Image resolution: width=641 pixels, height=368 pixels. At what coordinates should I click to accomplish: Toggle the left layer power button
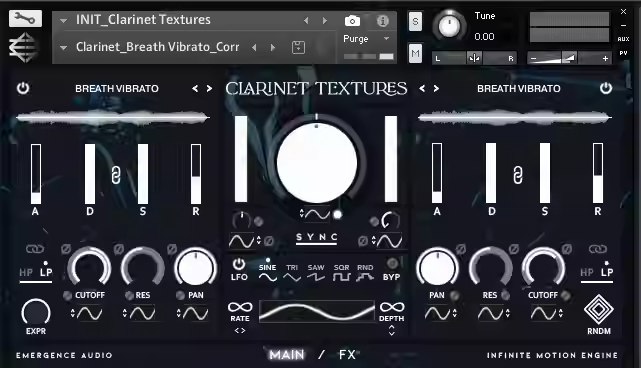23,88
